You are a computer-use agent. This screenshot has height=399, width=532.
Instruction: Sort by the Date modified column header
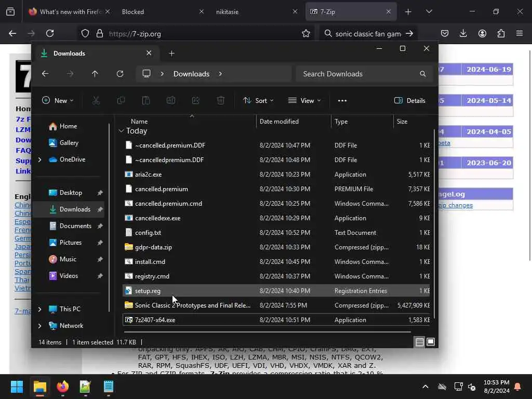pos(279,122)
